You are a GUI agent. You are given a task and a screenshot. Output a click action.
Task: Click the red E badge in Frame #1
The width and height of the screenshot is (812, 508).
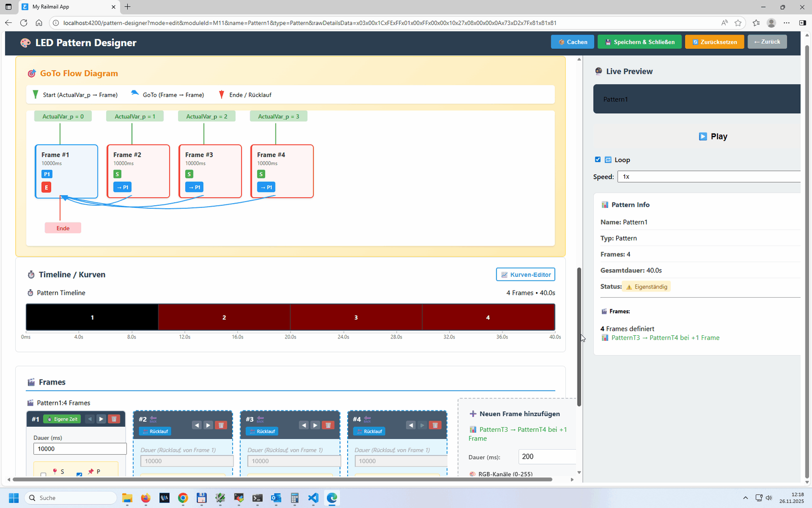point(46,187)
